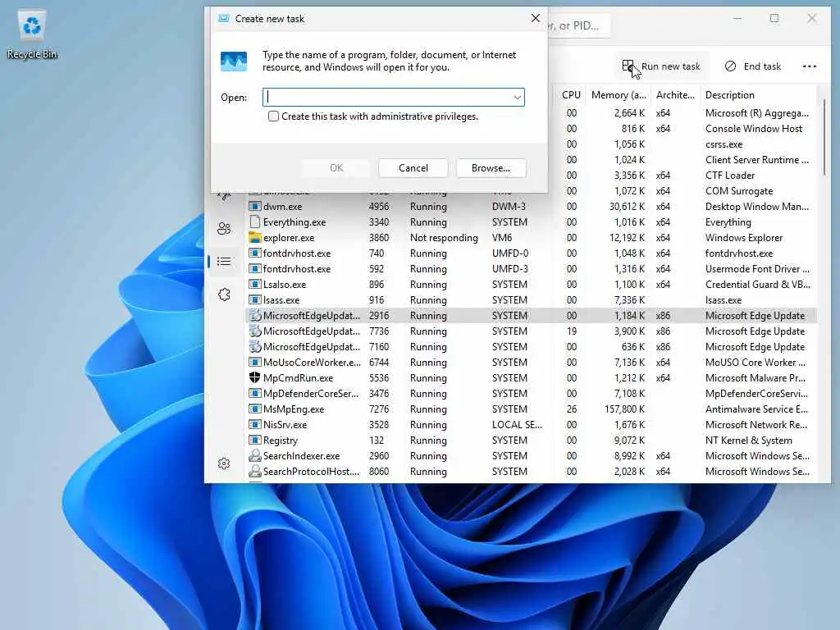Click x86 architecture in PID 7160 row
The height and width of the screenshot is (630, 840).
click(663, 347)
